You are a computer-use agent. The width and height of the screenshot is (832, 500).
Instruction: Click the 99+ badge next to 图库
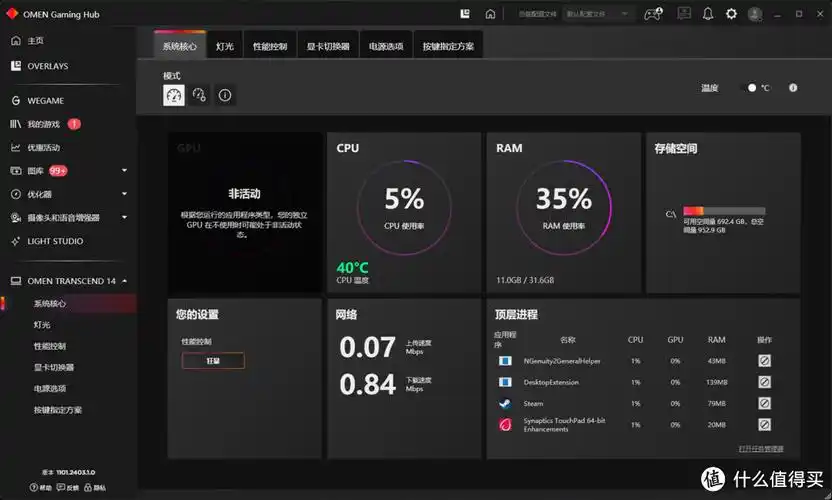(x=58, y=170)
